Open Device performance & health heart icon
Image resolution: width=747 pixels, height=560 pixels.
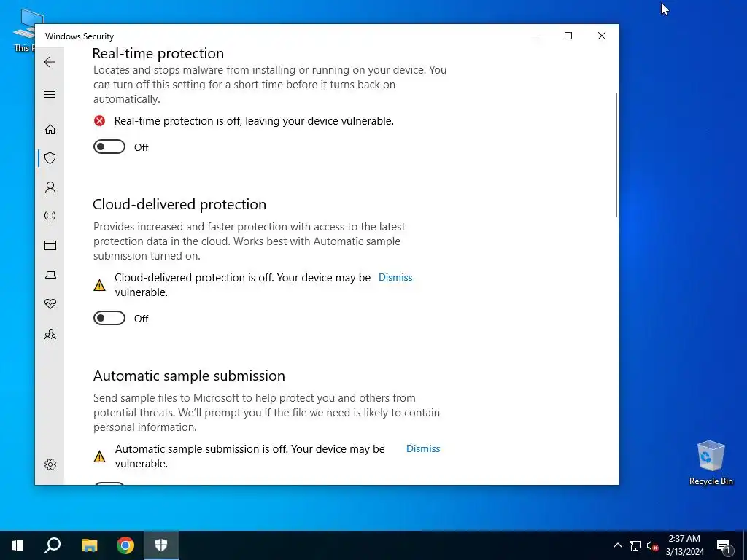point(50,304)
